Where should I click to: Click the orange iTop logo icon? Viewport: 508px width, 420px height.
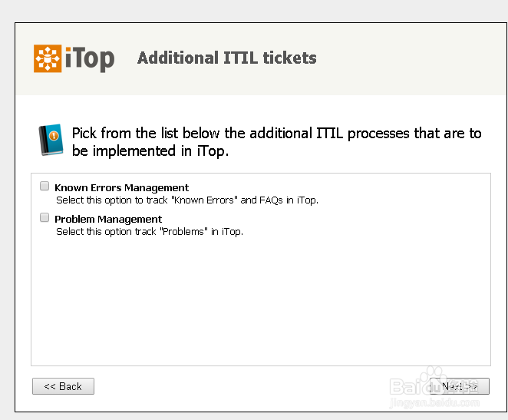coord(48,58)
